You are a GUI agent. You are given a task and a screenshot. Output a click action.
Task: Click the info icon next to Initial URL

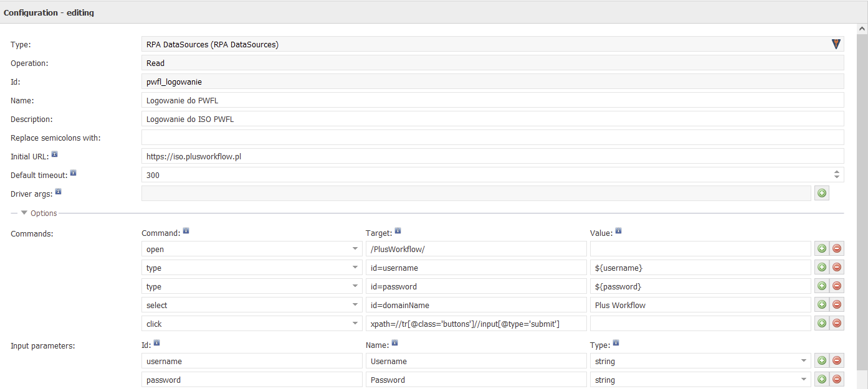pos(55,154)
